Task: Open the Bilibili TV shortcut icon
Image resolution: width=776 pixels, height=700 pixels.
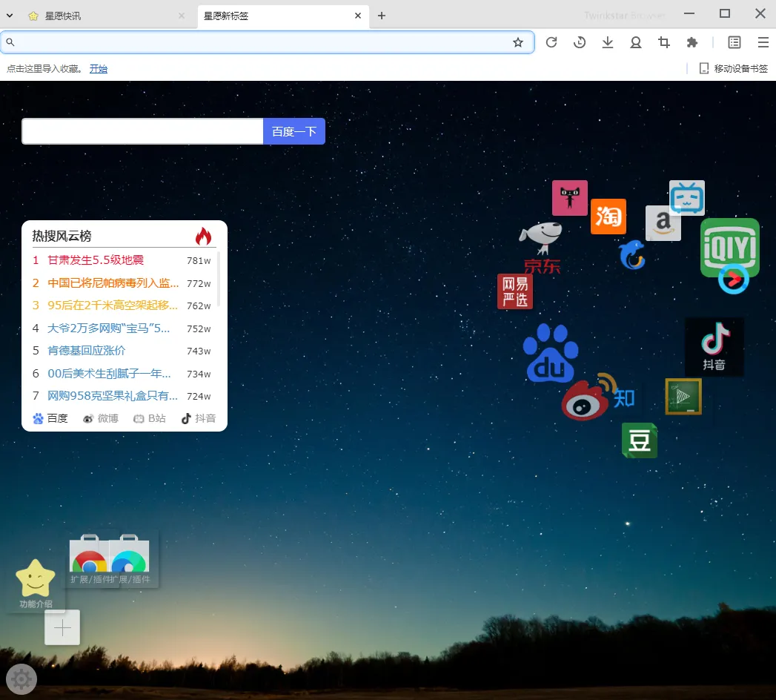Action: [x=687, y=197]
